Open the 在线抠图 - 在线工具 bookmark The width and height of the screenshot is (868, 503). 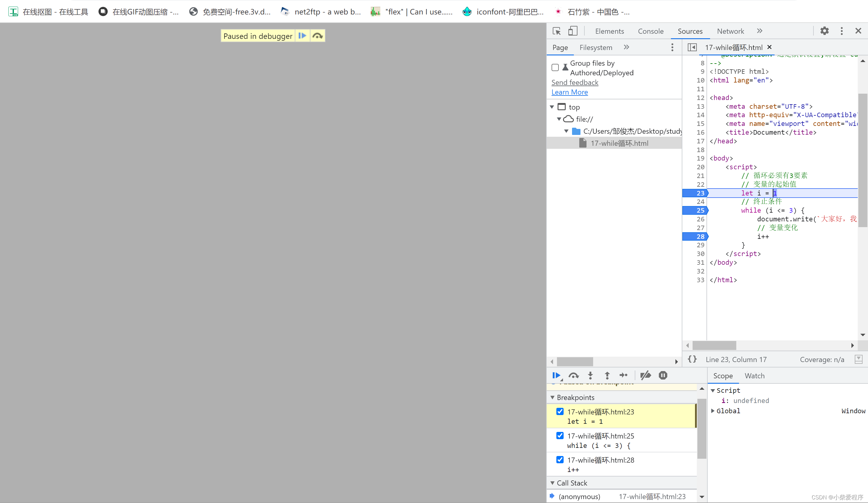point(48,12)
